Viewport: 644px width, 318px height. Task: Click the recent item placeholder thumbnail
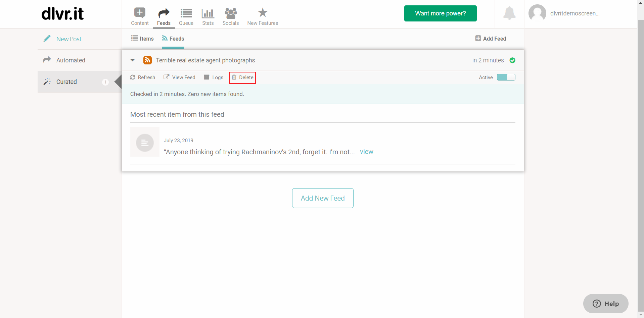145,142
